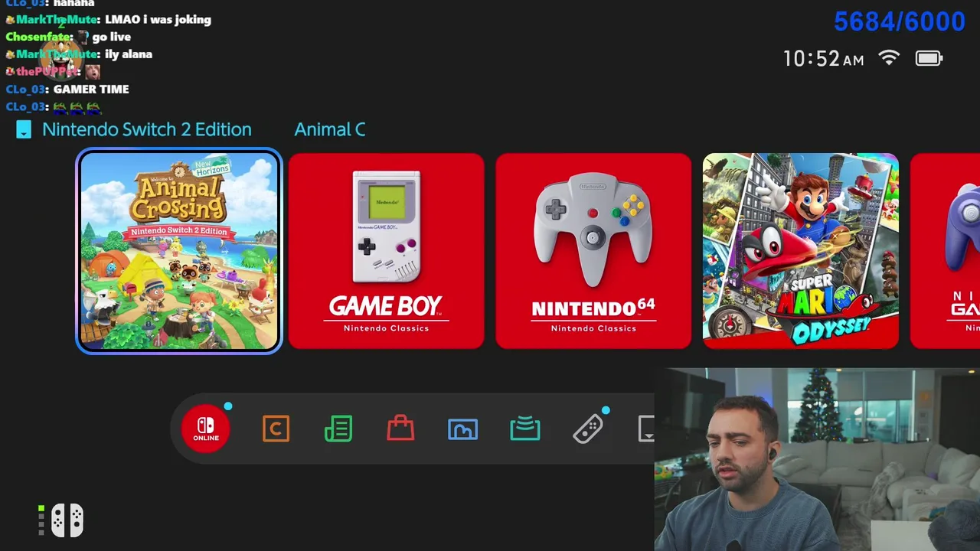Launch Game Boy Nintendo Classics tile
The width and height of the screenshot is (980, 551).
coord(386,251)
